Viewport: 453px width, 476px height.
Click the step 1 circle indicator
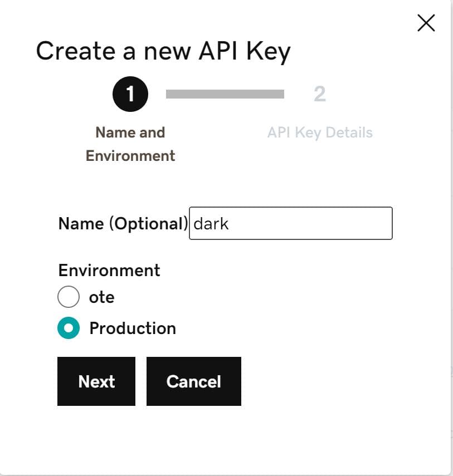click(130, 94)
